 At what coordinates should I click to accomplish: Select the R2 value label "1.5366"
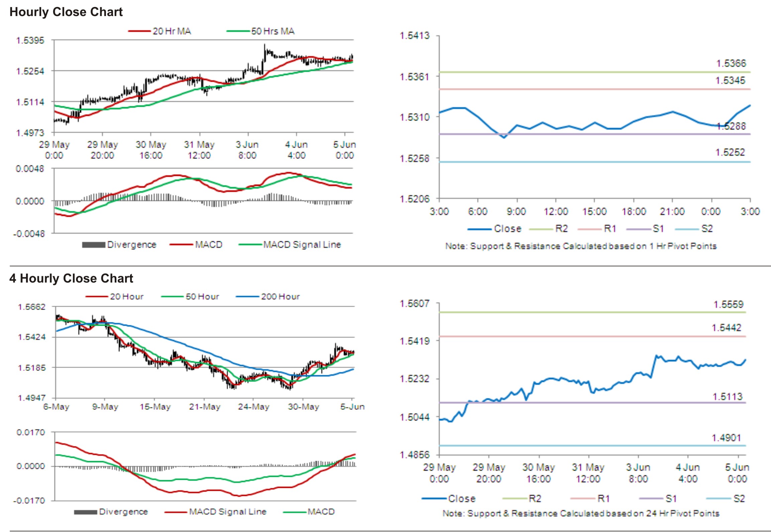(x=731, y=64)
